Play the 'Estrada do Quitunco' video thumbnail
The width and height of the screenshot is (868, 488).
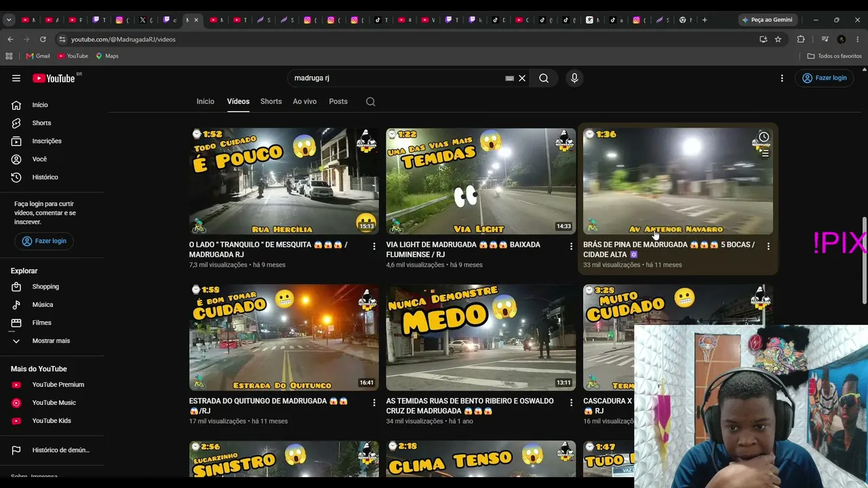284,338
